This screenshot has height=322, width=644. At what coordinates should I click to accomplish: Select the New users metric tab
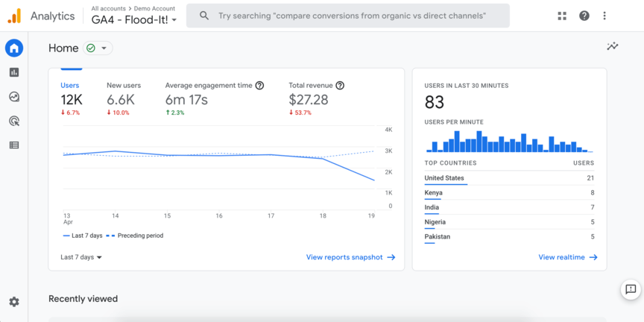124,98
